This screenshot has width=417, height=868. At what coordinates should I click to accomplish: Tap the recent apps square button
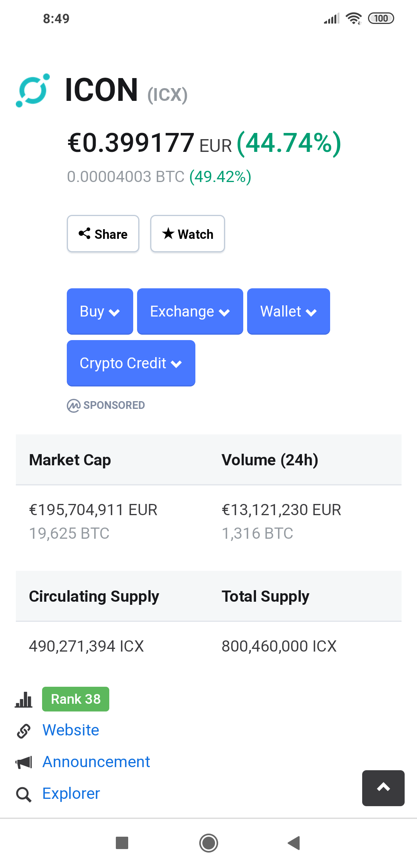click(122, 843)
